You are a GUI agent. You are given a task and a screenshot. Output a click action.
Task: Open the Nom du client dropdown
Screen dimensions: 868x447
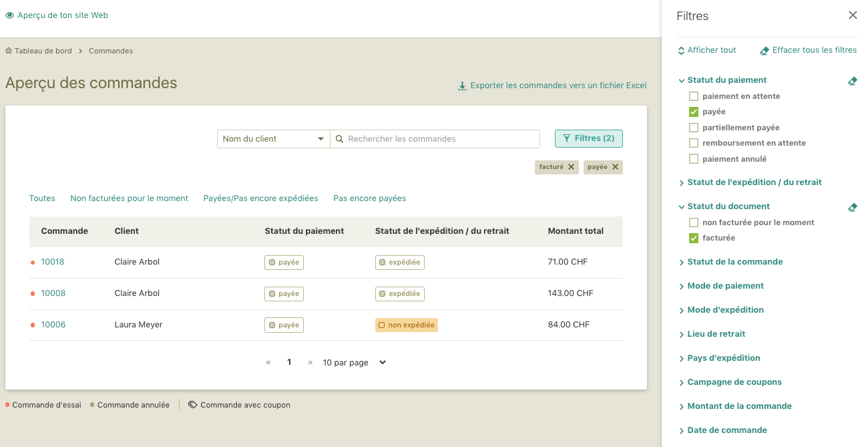274,139
